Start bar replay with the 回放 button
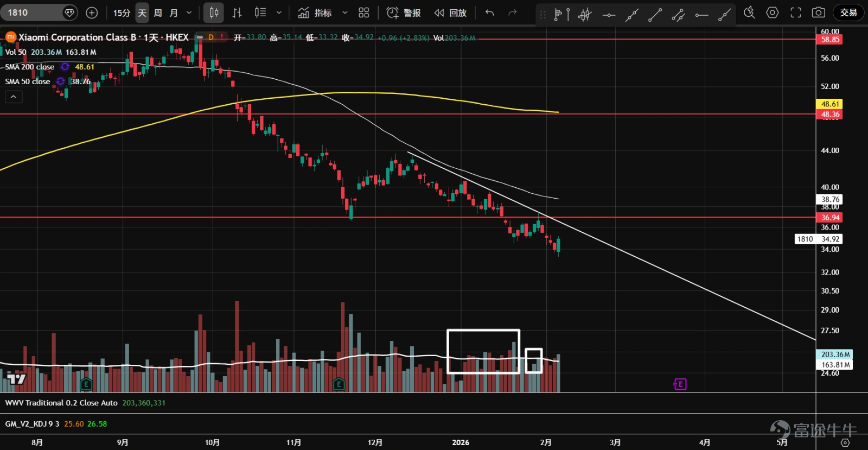This screenshot has width=868, height=450. [450, 12]
